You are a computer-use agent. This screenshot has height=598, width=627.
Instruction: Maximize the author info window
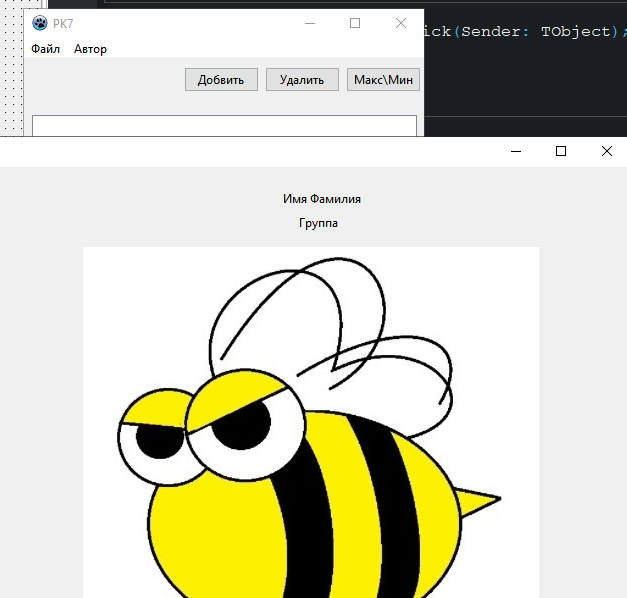561,151
